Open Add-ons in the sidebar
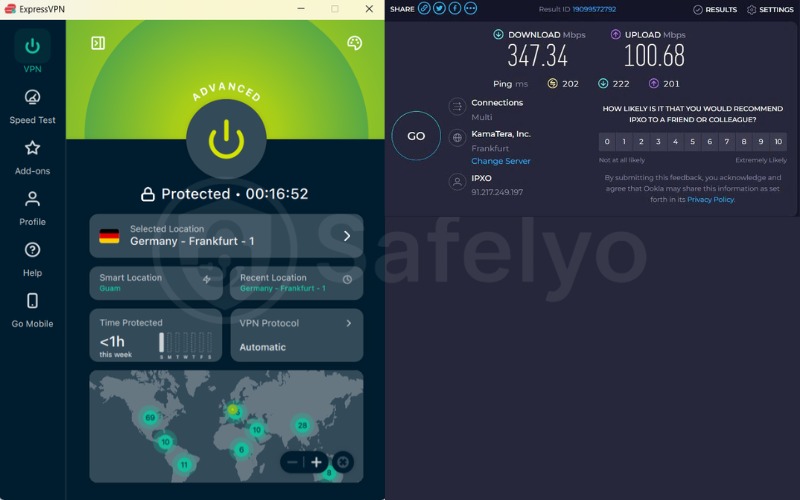The width and height of the screenshot is (800, 500). click(x=32, y=157)
